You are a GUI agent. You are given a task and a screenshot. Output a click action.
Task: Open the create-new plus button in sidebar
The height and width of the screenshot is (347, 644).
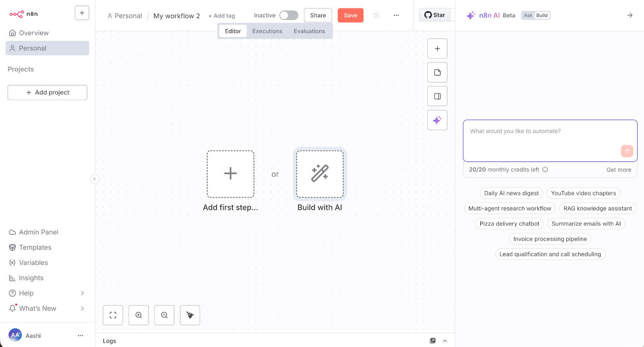[x=82, y=13]
